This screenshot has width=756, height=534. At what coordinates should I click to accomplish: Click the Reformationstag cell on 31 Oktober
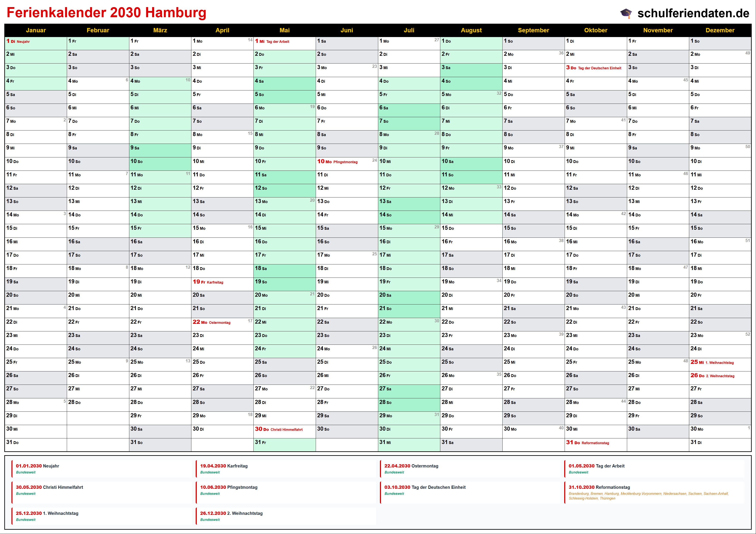(x=595, y=443)
